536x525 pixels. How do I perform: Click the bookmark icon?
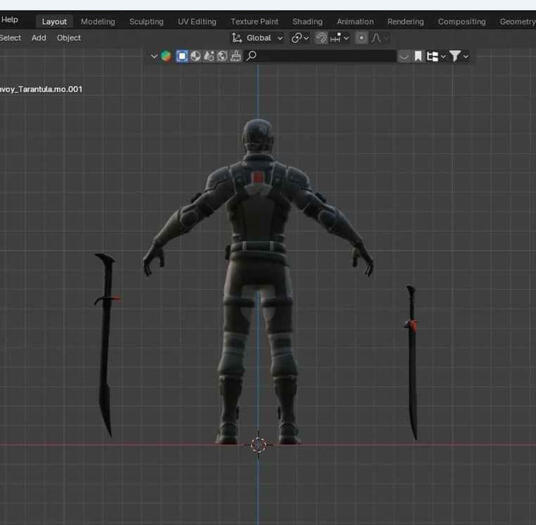click(x=418, y=56)
